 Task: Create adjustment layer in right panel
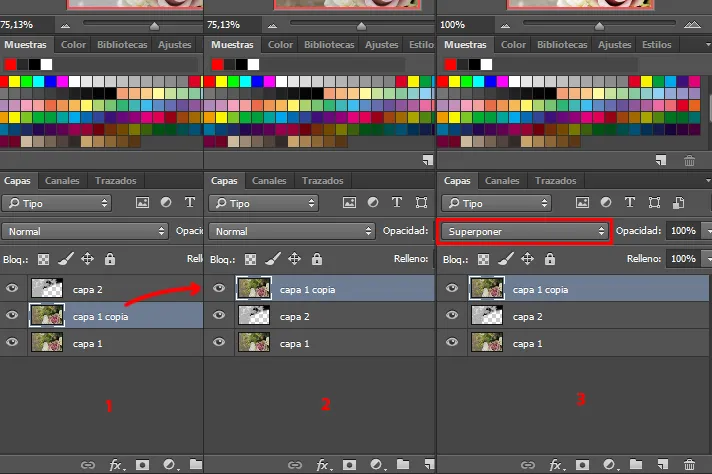point(609,464)
